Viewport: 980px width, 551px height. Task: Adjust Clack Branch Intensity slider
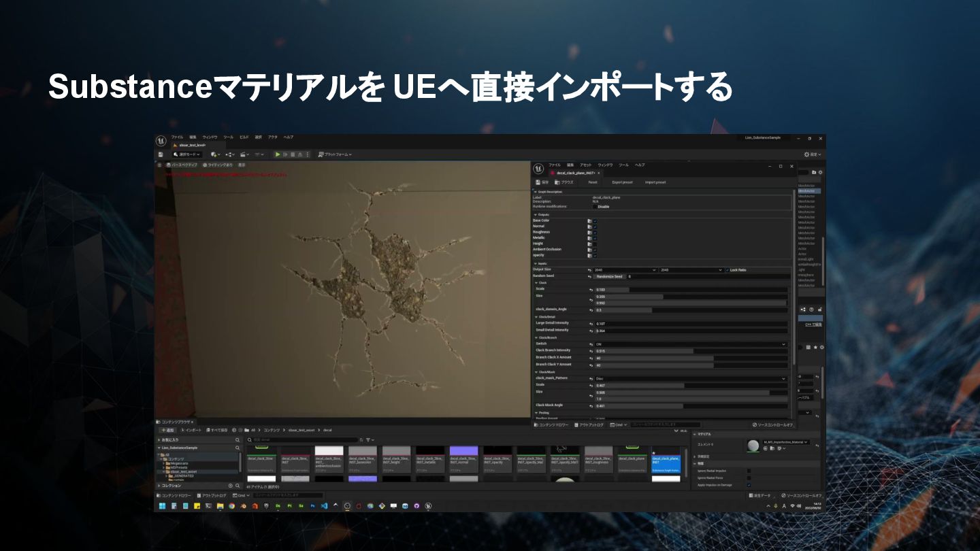point(691,351)
